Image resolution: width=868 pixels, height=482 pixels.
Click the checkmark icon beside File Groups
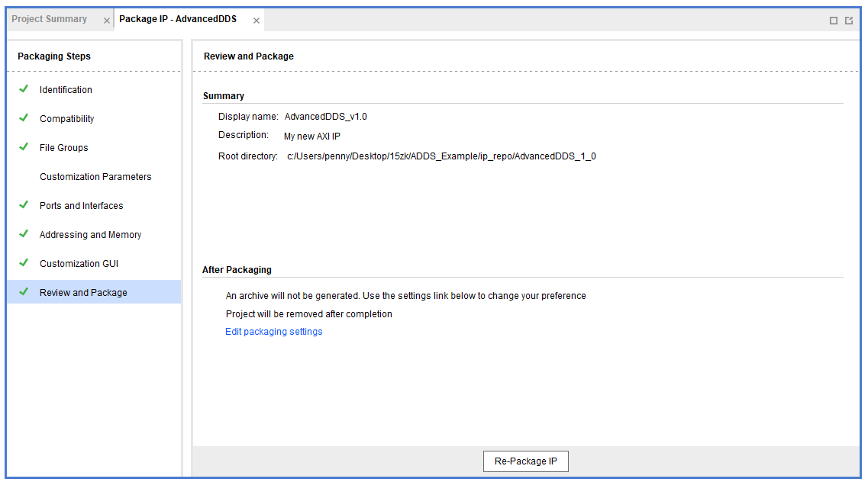[x=24, y=147]
